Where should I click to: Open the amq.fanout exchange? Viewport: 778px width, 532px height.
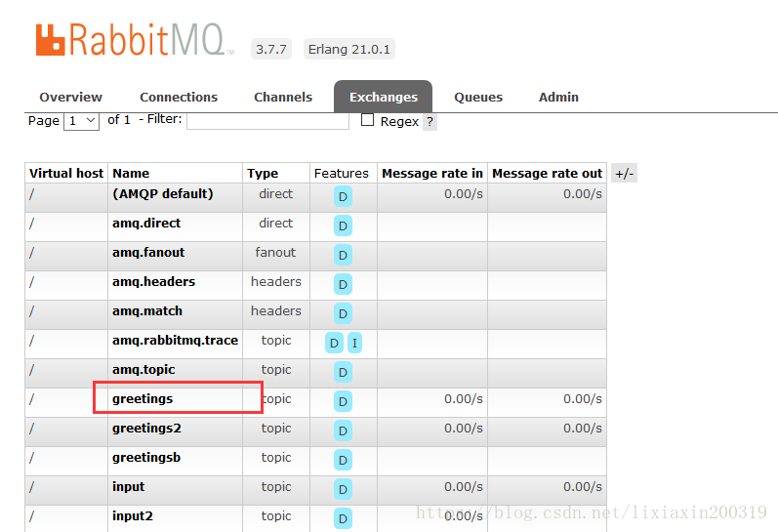point(148,252)
